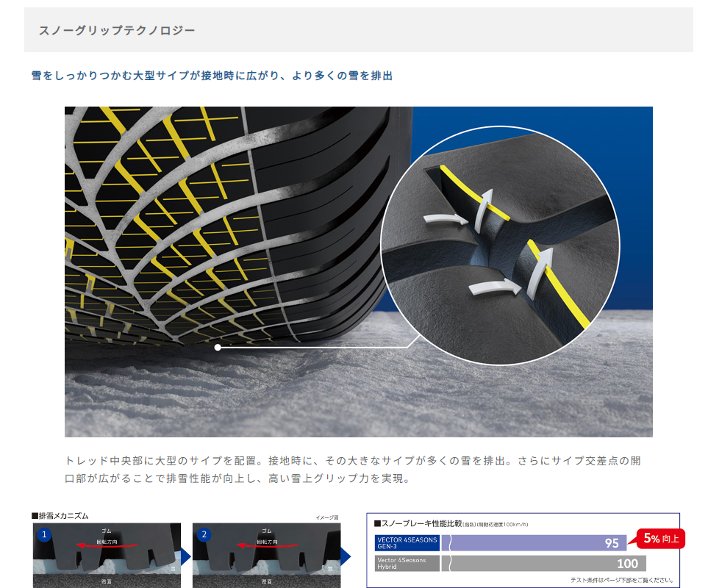Click the purple bar showing 95
Screen dimensions: 708x588
pos(537,543)
